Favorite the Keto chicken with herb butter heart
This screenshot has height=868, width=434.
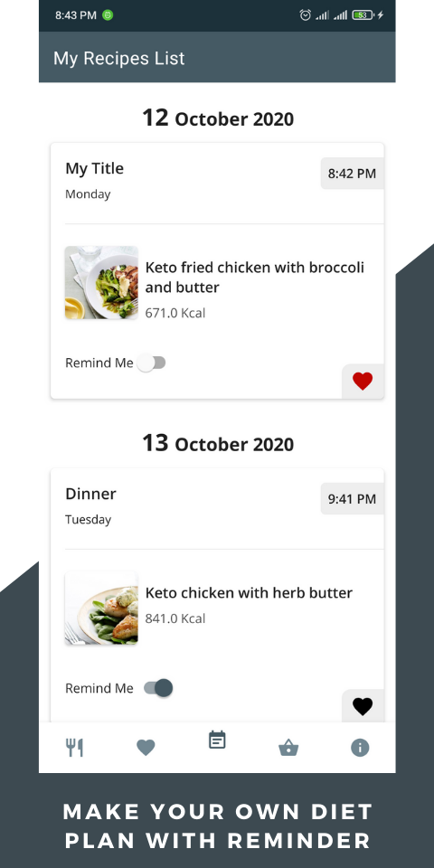363,706
